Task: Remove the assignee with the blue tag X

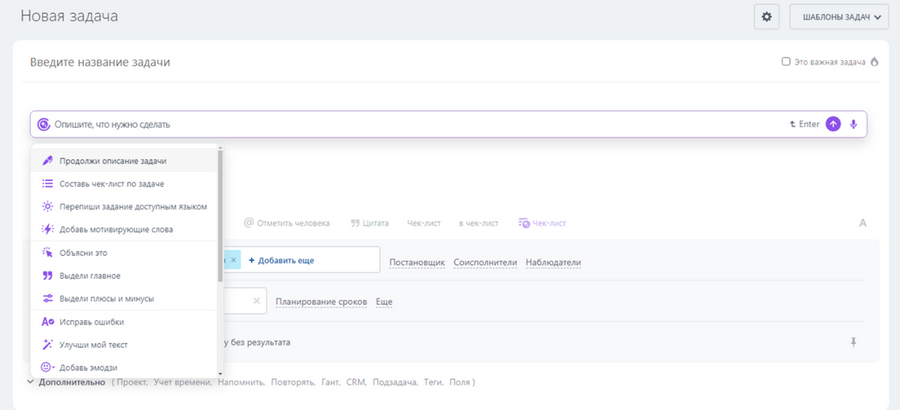Action: click(233, 260)
